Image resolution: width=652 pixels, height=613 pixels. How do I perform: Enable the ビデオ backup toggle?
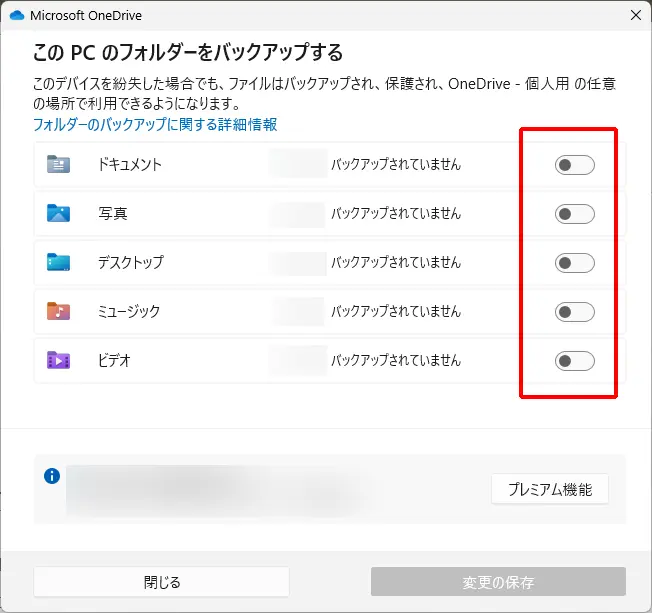point(574,361)
